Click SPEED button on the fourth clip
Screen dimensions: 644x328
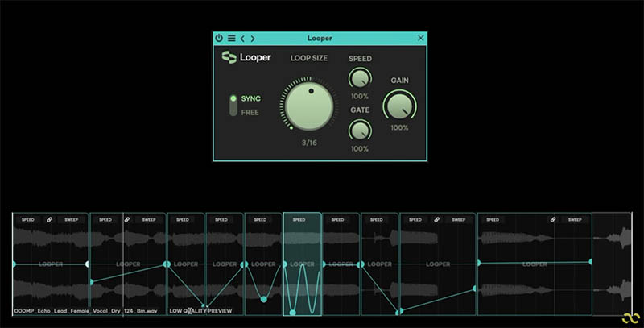click(x=221, y=220)
